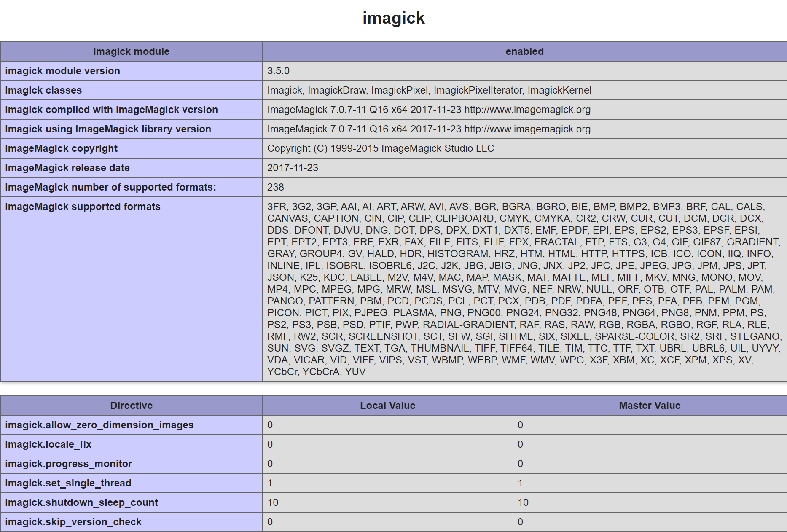Click the 'enabled' header cell
Image resolution: width=787 pixels, height=532 pixels.
pos(524,51)
